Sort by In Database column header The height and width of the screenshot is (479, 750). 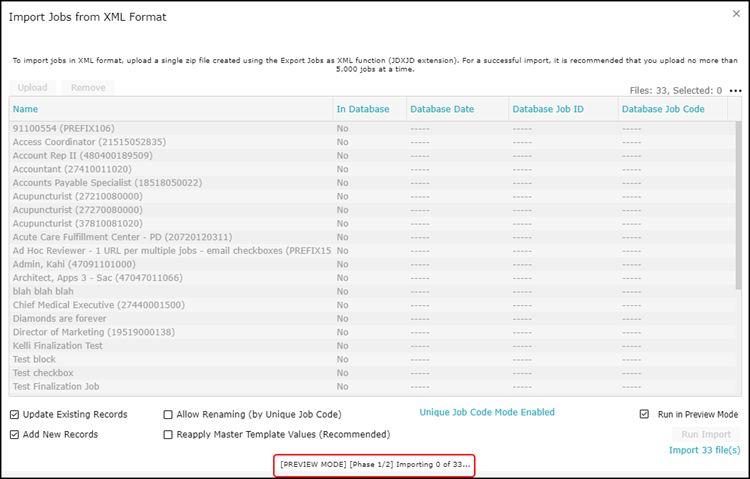362,109
